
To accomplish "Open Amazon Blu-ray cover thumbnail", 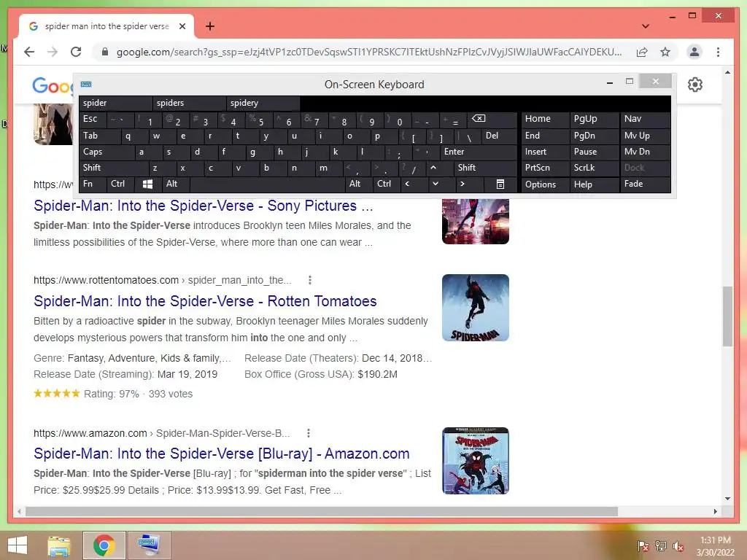I will [x=476, y=461].
